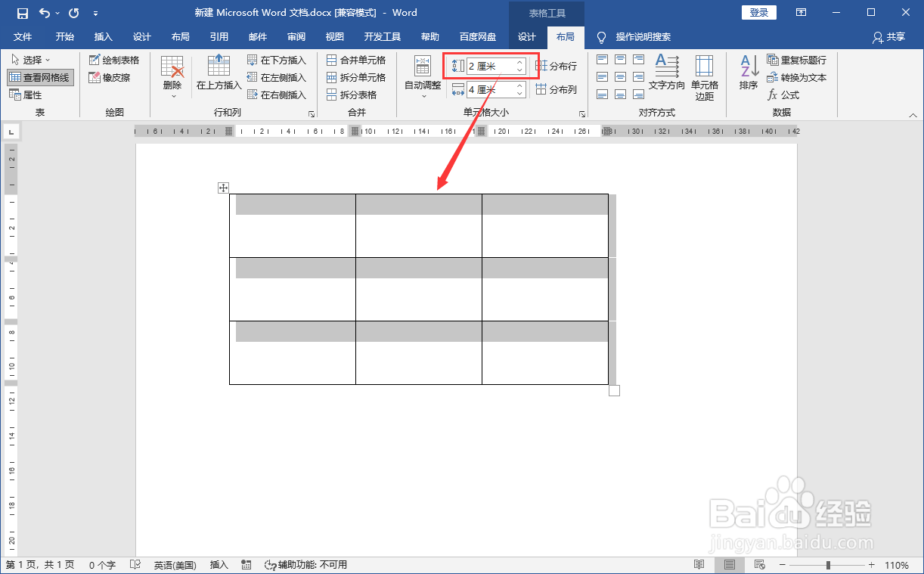Split cells using 拆分单元格
Viewport: 924px width, 574px height.
(x=356, y=77)
